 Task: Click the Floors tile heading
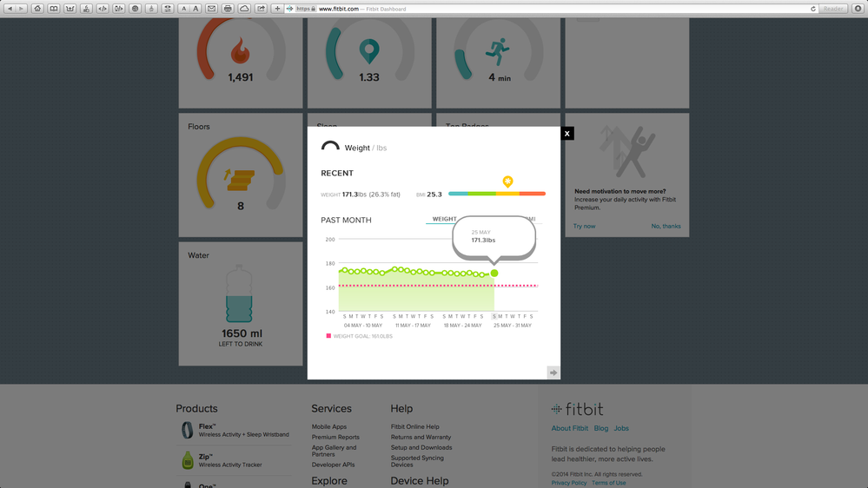(x=199, y=127)
